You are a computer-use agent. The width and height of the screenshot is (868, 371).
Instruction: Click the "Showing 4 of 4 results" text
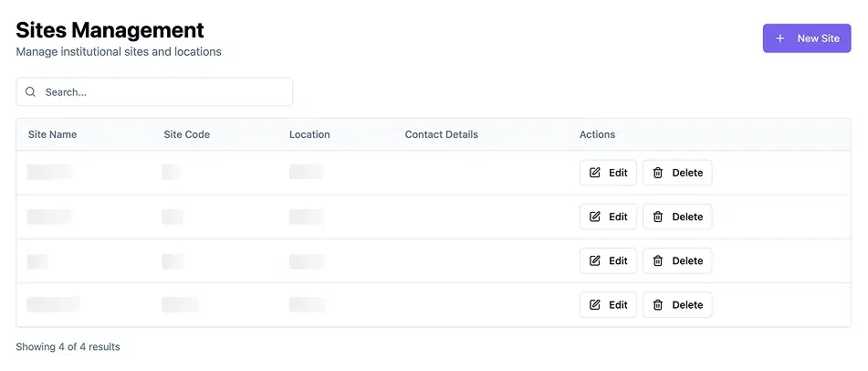tap(68, 347)
